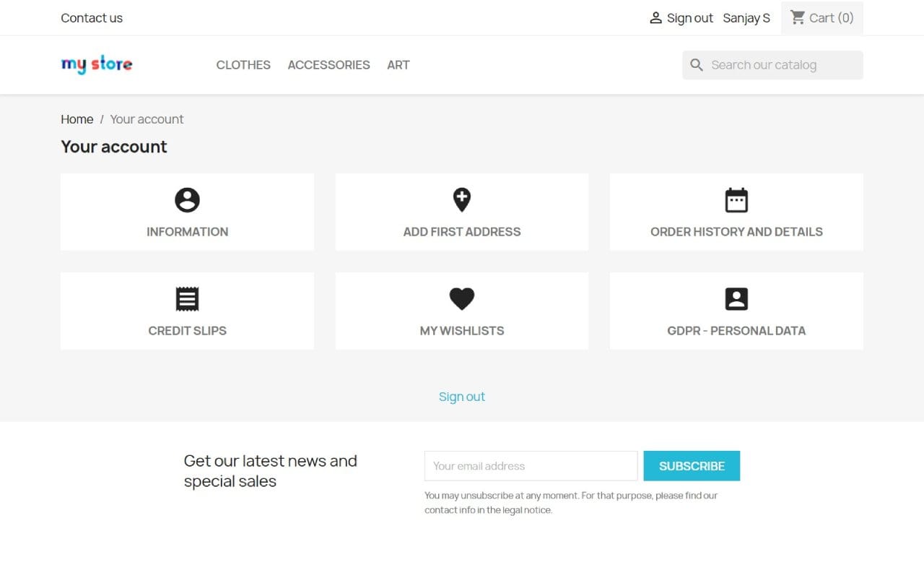Select the ACCESSORIES menu item
The image size is (924, 578).
coord(328,65)
